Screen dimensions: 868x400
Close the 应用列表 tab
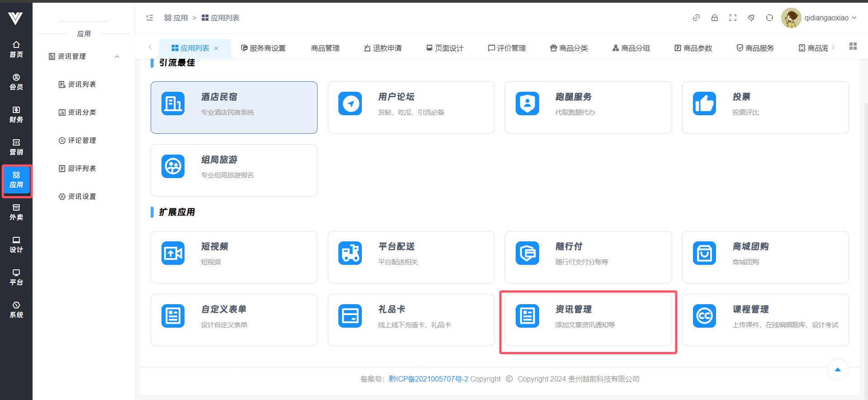pyautogui.click(x=216, y=48)
